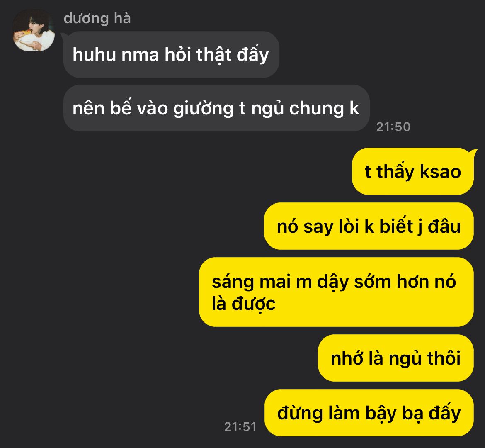Select the yellow bubble 't thấy ksao'
The width and height of the screenshot is (485, 448).
coord(412,171)
